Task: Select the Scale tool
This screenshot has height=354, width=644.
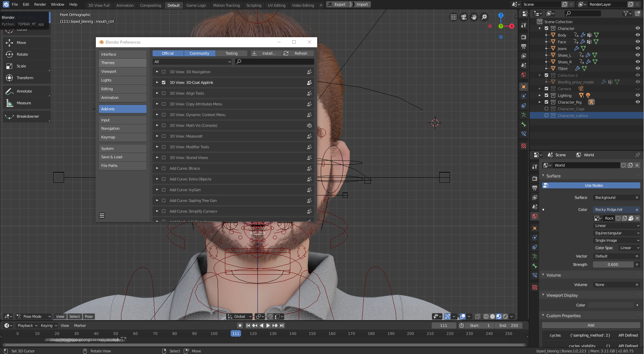Action: [27, 66]
